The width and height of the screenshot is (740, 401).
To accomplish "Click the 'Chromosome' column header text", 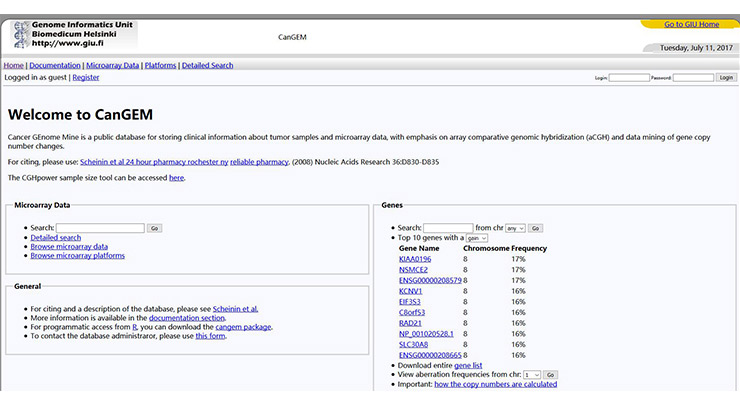I will coord(487,248).
